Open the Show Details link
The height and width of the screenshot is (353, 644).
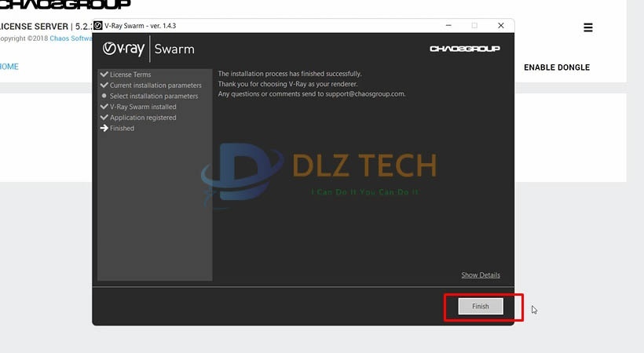(x=480, y=275)
